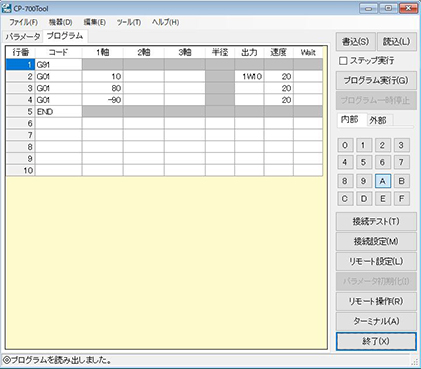
Task: Select program number 2 button
Action: click(382, 145)
